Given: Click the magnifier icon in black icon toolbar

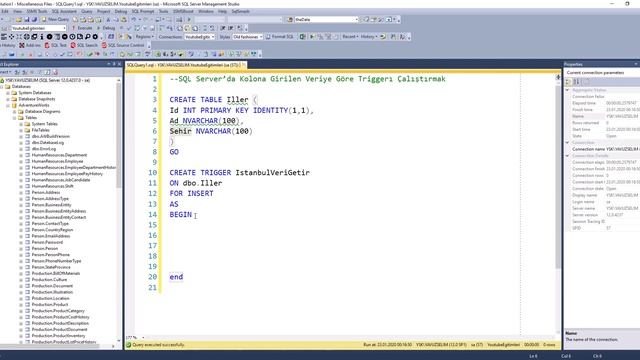Looking at the screenshot, I should (x=87, y=37).
